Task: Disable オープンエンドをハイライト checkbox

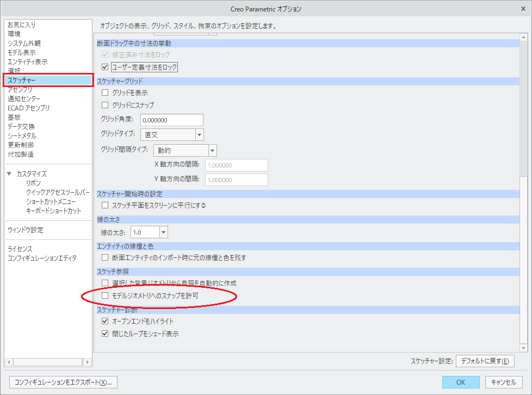Action: (106, 322)
